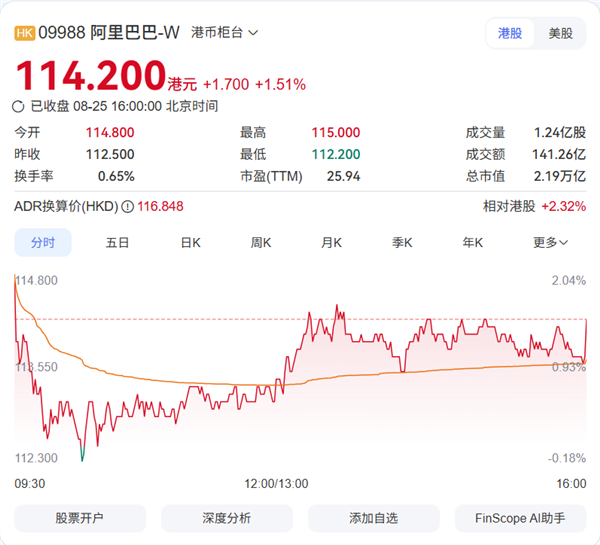The height and width of the screenshot is (545, 600).
Task: Click the 最低 value 112.200
Action: point(336,155)
